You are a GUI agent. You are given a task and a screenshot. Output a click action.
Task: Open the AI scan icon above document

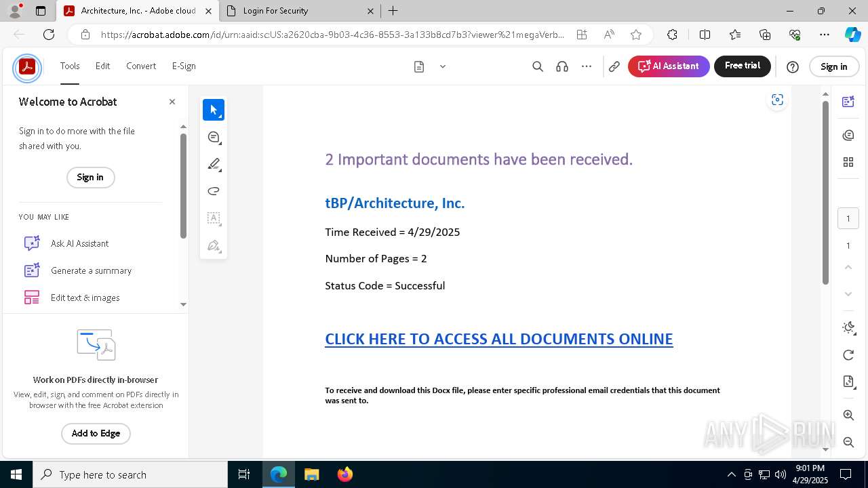pos(778,100)
